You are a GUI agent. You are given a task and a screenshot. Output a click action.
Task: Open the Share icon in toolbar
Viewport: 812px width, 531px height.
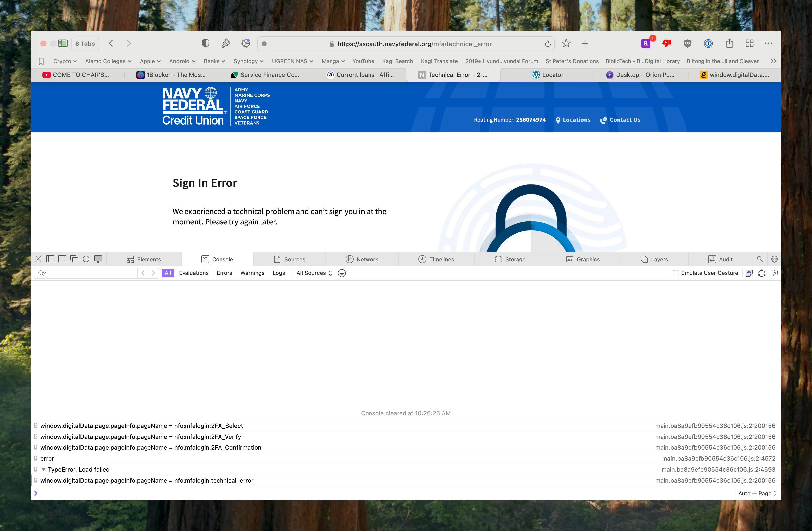729,43
